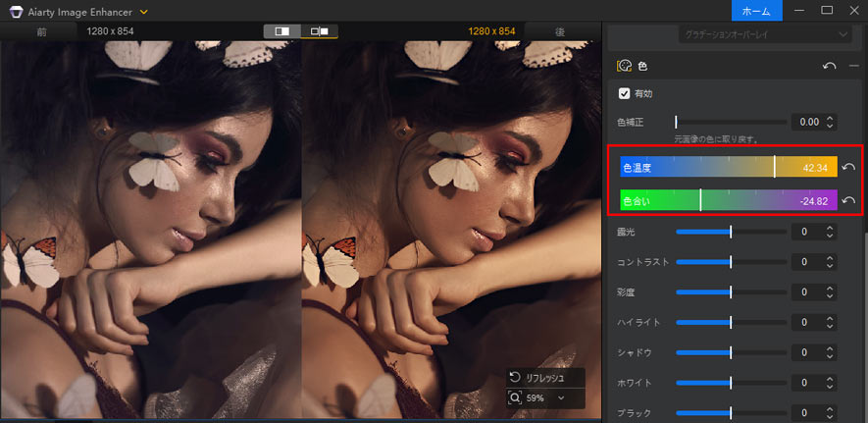Close the Aiarty window
Viewport: 868px width, 423px height.
point(853,11)
